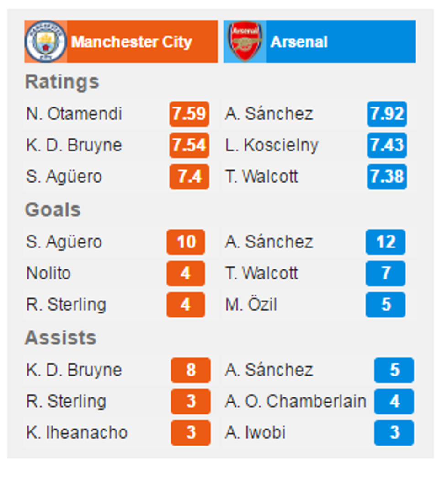The width and height of the screenshot is (448, 478).
Task: Open the Arsenal team name header
Action: pyautogui.click(x=299, y=42)
